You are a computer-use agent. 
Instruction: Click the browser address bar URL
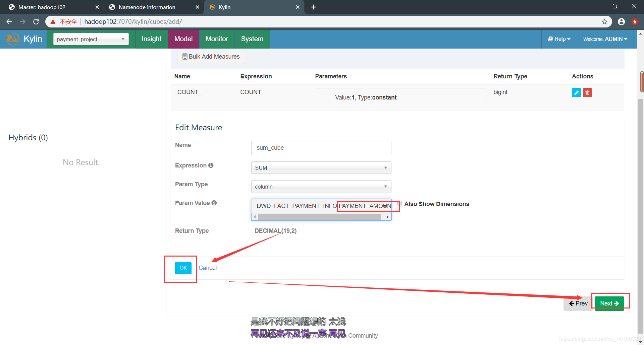[133, 22]
